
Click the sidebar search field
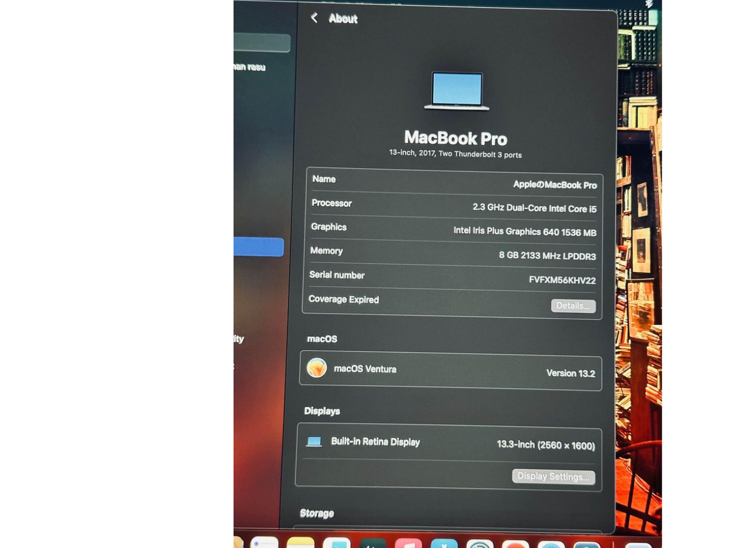point(262,43)
